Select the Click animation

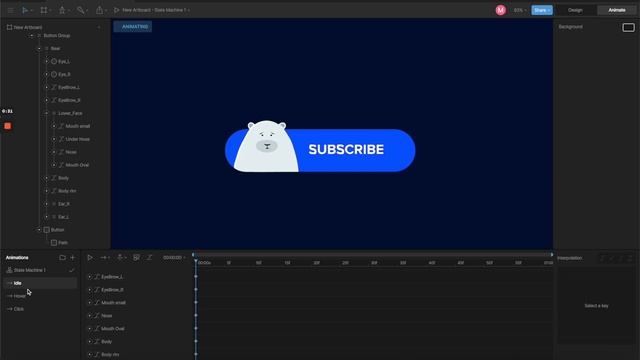point(40,309)
